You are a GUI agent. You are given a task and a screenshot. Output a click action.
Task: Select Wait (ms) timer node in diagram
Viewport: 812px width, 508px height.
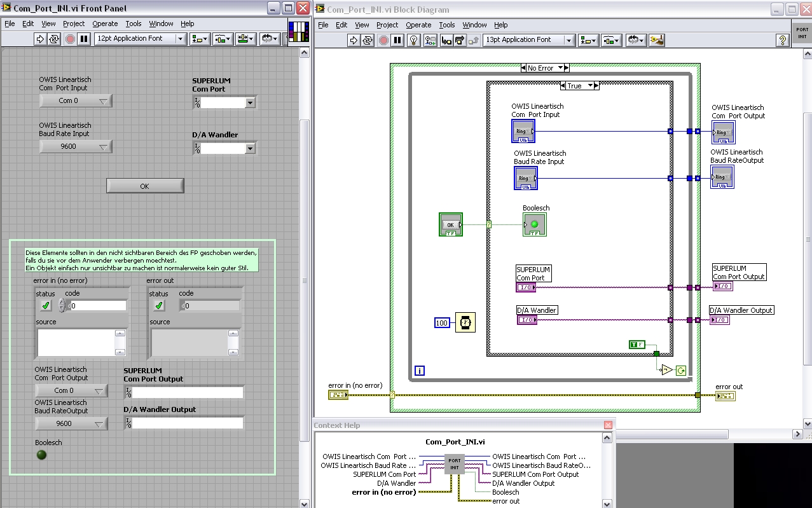click(465, 322)
